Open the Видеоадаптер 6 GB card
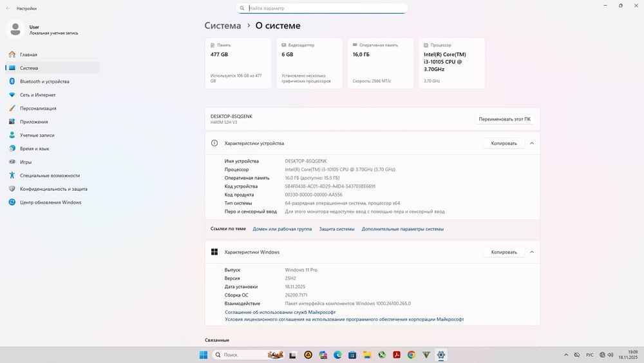Screen dimensions: 644x363 click(x=309, y=63)
